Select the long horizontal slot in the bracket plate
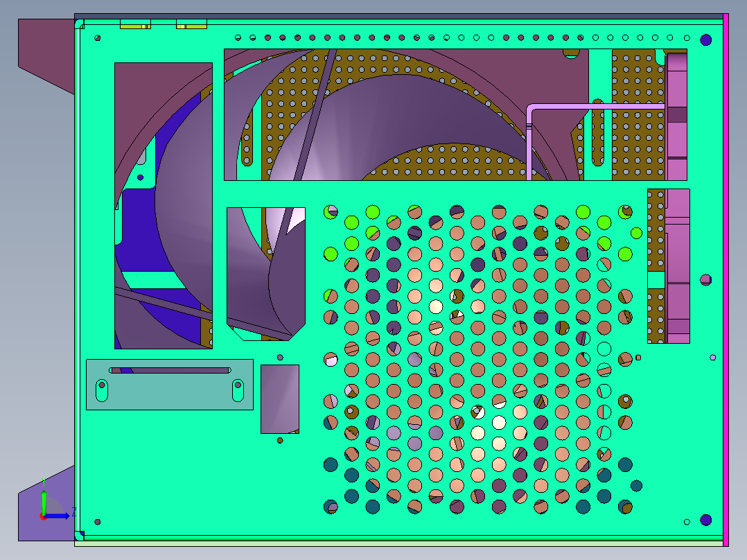This screenshot has width=747, height=560. point(170,370)
